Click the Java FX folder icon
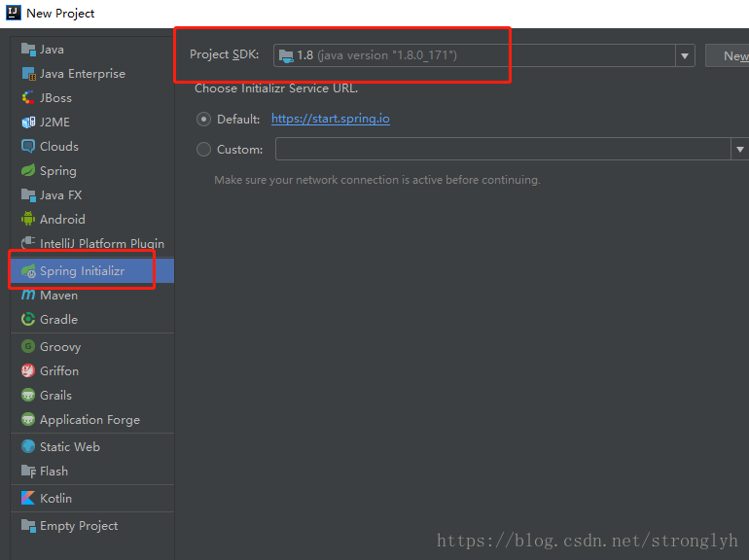The width and height of the screenshot is (749, 560). [28, 194]
